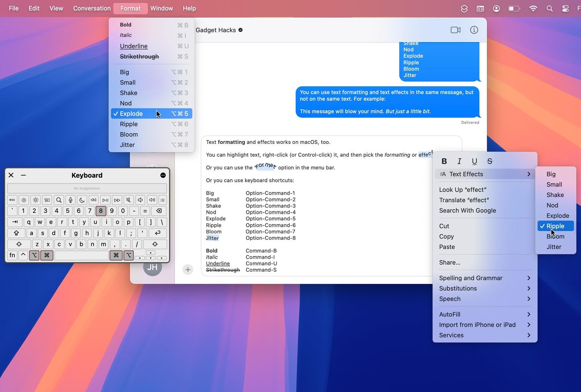581x392 pixels.
Task: Expand the Text Effects submenu row
Action: pyautogui.click(x=485, y=174)
